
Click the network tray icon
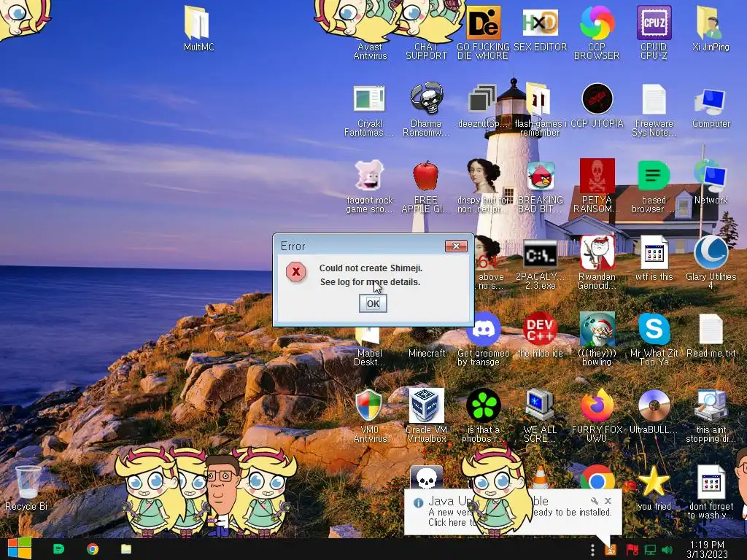650,550
